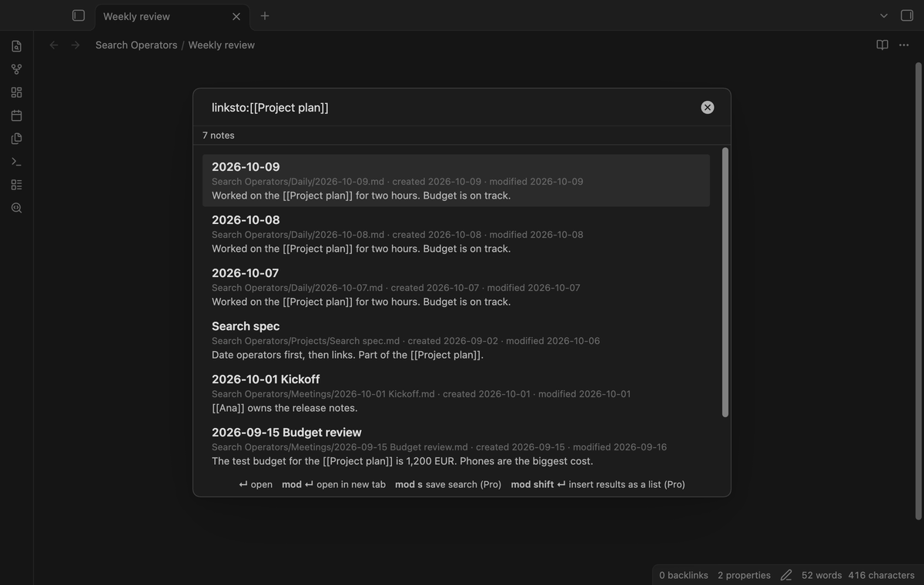Image resolution: width=924 pixels, height=585 pixels.
Task: Click '416 characters' in status bar
Action: [x=882, y=575]
